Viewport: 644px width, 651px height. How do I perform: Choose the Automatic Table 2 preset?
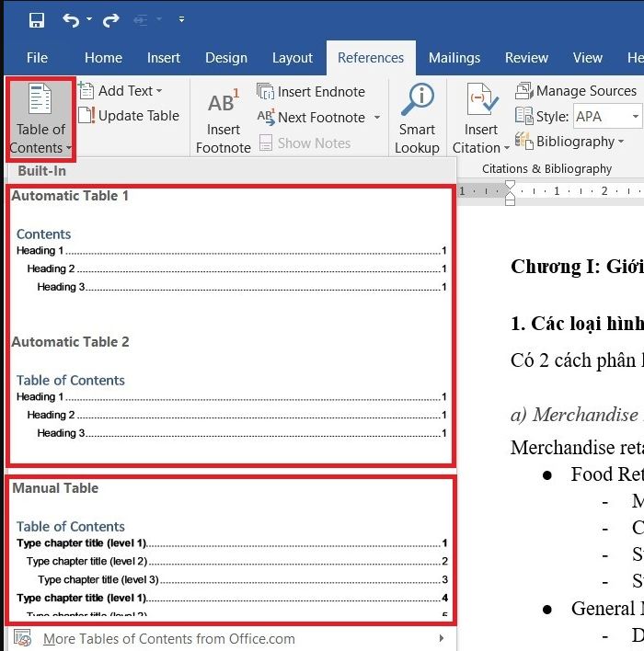(231, 398)
